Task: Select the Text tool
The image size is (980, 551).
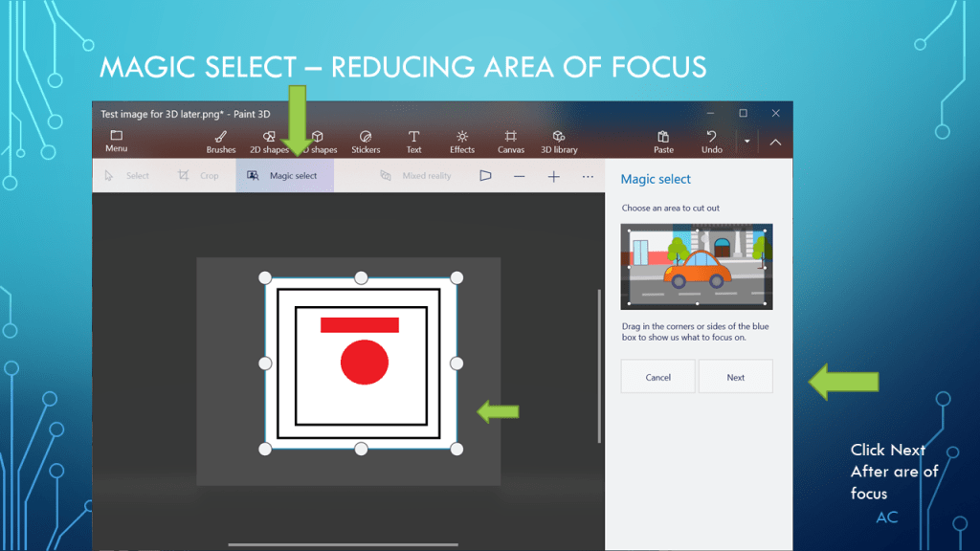Action: (x=413, y=142)
